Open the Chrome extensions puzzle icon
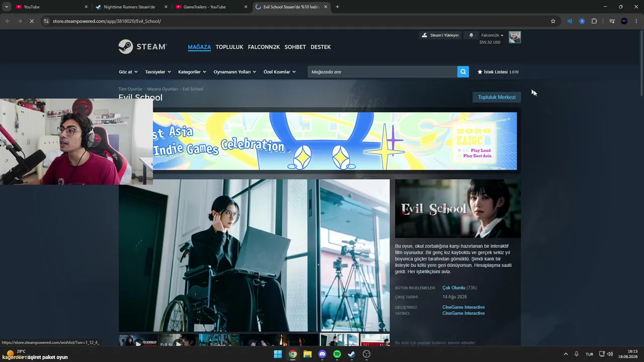 (x=594, y=21)
